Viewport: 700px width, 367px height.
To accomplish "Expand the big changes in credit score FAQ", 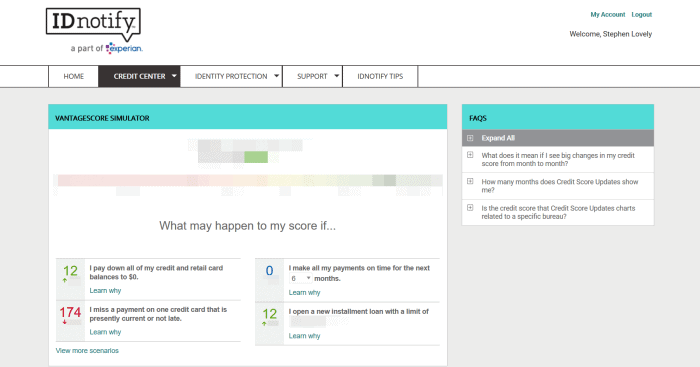I will click(470, 155).
